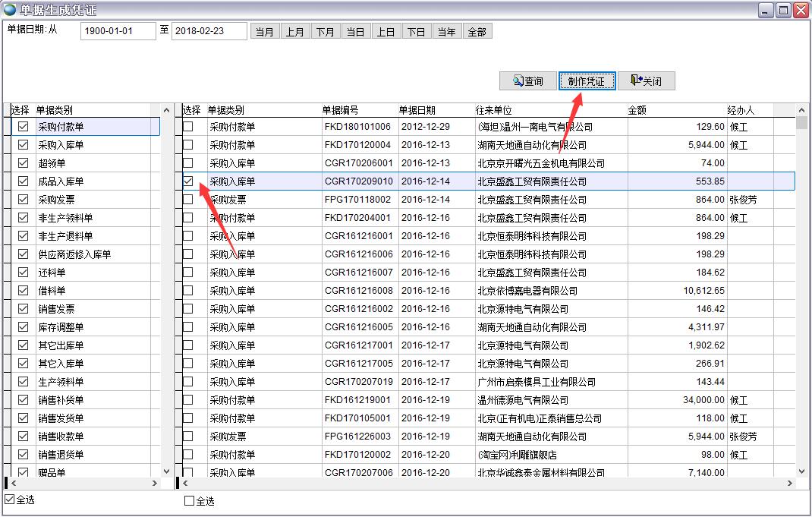Toggle right-side 全选 checkbox below the grid
The image size is (812, 517).
click(x=190, y=501)
